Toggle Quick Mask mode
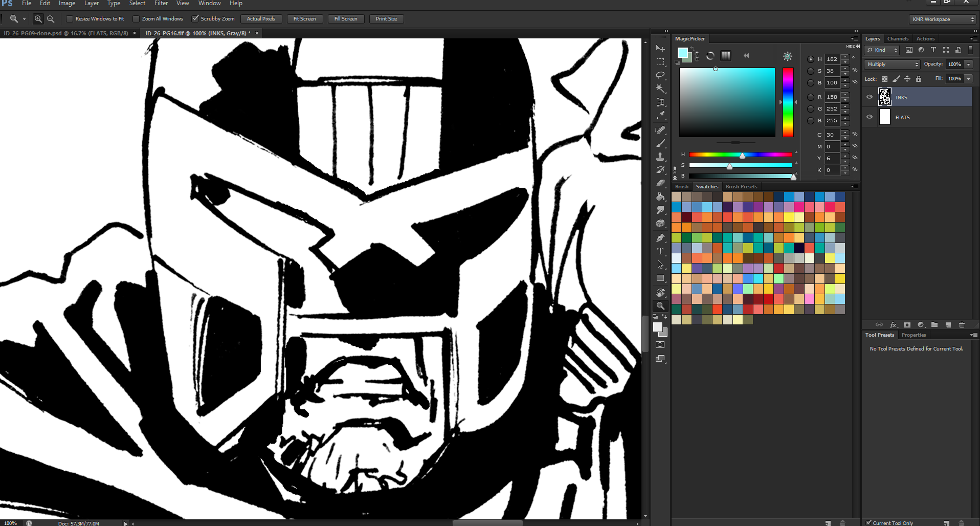Screen dimensions: 980x526 pyautogui.click(x=660, y=345)
